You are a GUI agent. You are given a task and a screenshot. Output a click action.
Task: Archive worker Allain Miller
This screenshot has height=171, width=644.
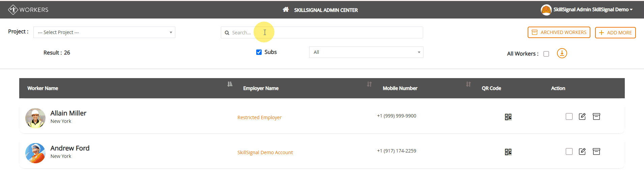pos(596,116)
